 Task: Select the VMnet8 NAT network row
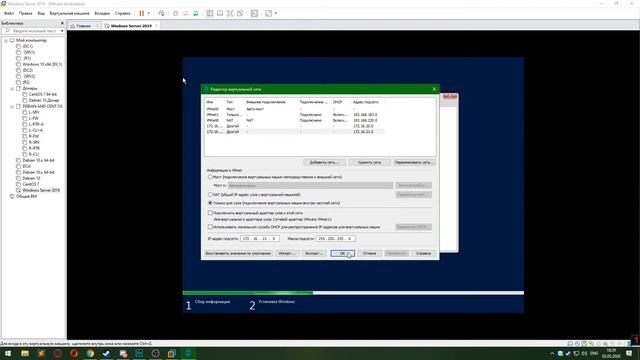click(x=295, y=120)
